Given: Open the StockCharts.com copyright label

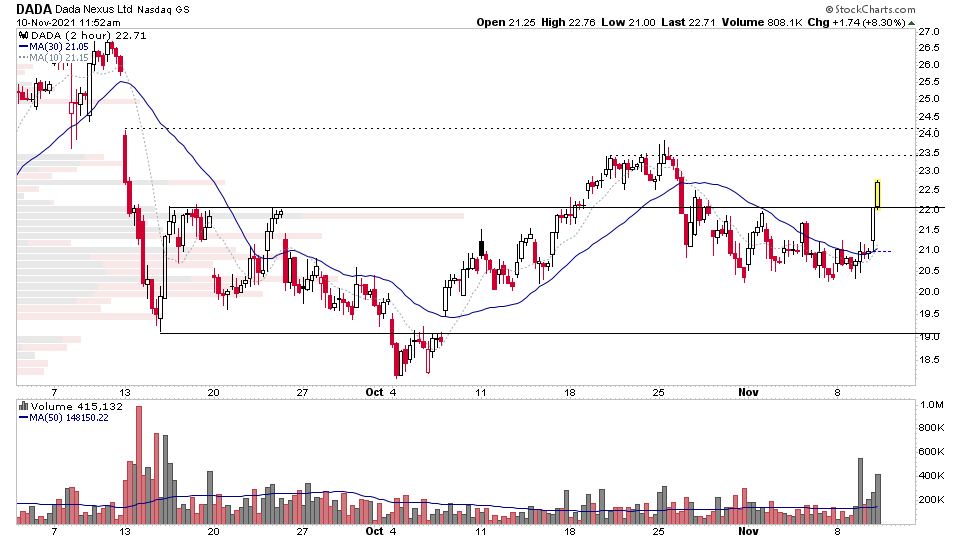Looking at the screenshot, I should [x=870, y=9].
